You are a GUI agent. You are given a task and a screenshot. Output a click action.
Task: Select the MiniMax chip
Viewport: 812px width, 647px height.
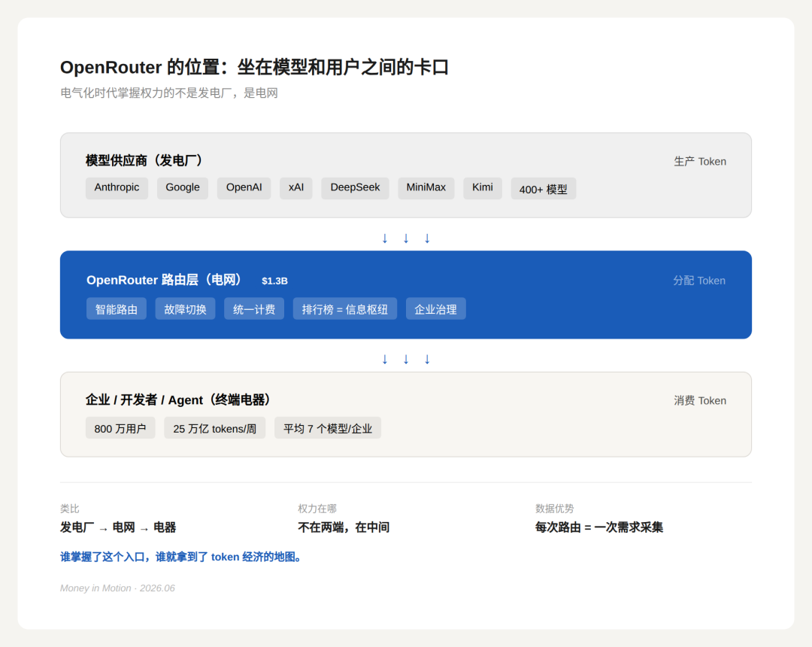[x=426, y=188]
